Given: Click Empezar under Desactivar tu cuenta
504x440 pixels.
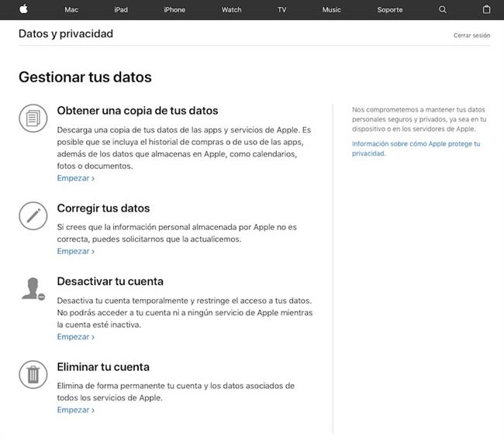Looking at the screenshot, I should (76, 336).
